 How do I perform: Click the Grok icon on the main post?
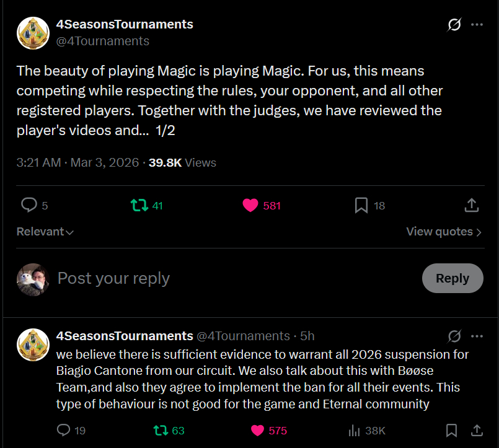(x=454, y=25)
